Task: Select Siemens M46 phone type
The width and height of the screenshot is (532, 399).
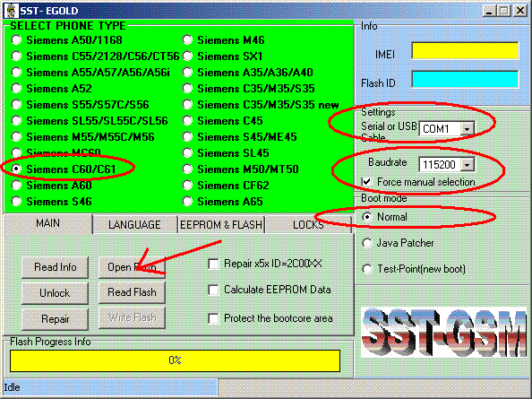Action: 187,40
